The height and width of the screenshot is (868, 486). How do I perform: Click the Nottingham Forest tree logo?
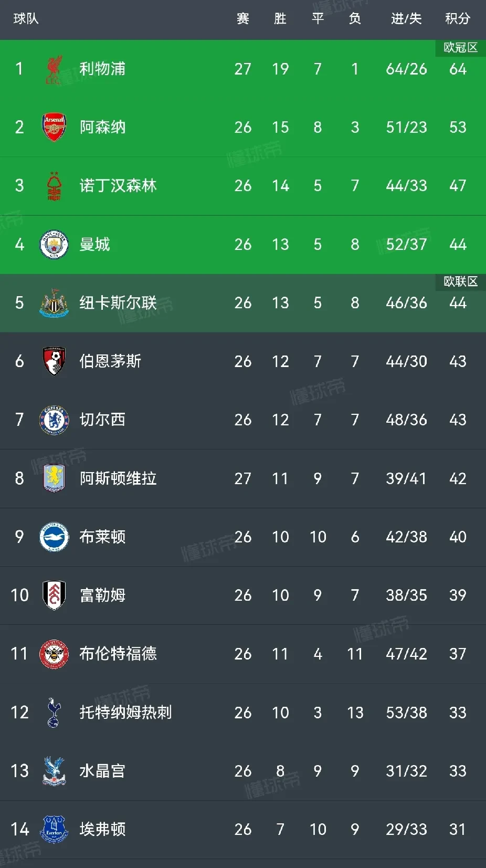pyautogui.click(x=53, y=185)
